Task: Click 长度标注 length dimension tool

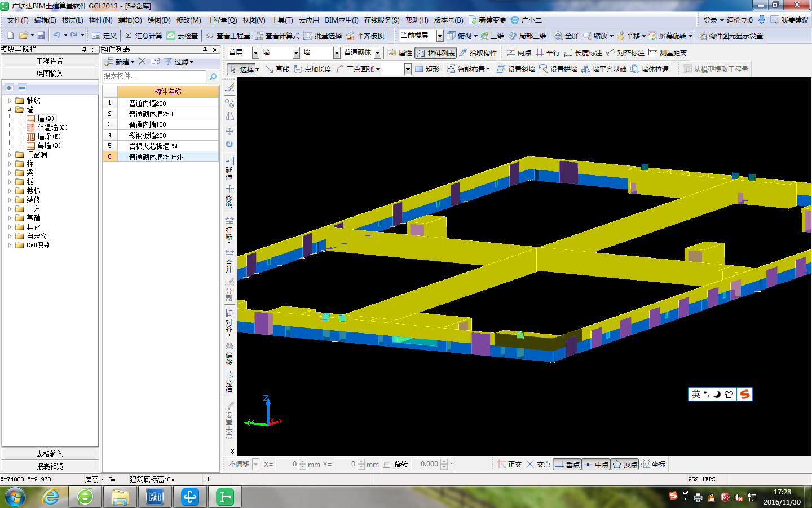Action: point(583,52)
